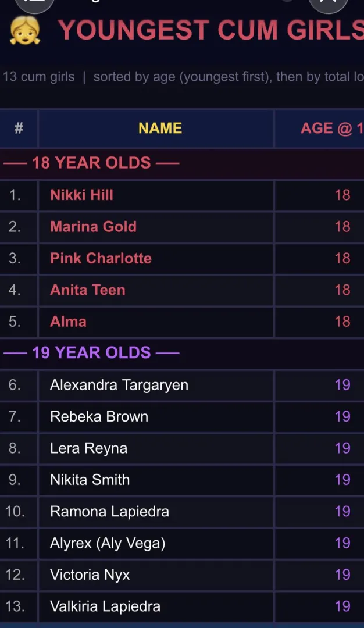Open the Alma entry in row 5
The height and width of the screenshot is (628, 364).
click(x=68, y=322)
